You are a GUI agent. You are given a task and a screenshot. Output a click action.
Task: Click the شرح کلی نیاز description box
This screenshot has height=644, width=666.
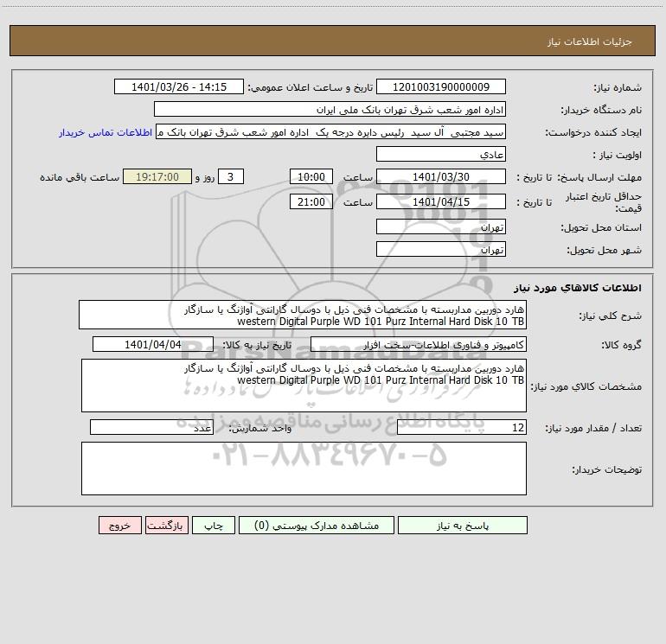point(303,315)
